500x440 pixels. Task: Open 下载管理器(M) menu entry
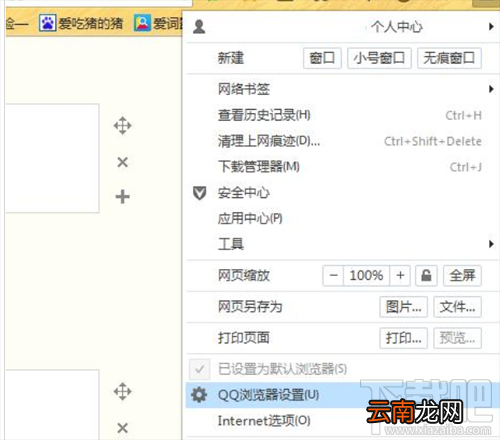[x=343, y=167]
